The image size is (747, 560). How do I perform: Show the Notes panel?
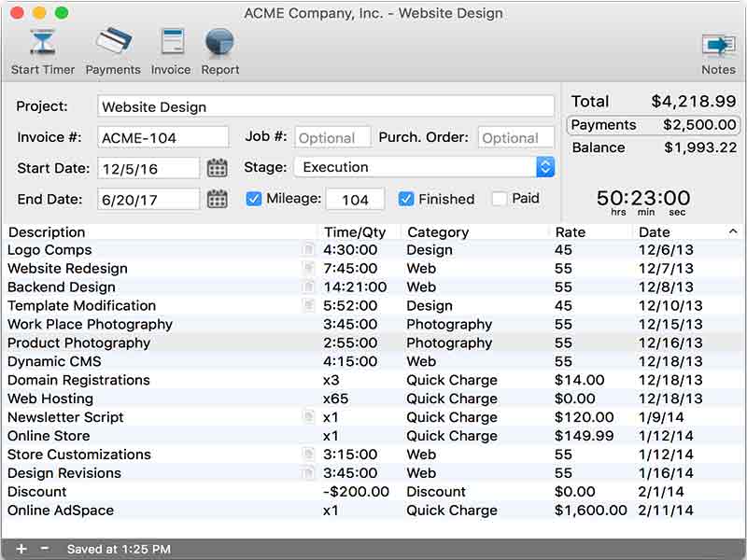click(x=718, y=44)
